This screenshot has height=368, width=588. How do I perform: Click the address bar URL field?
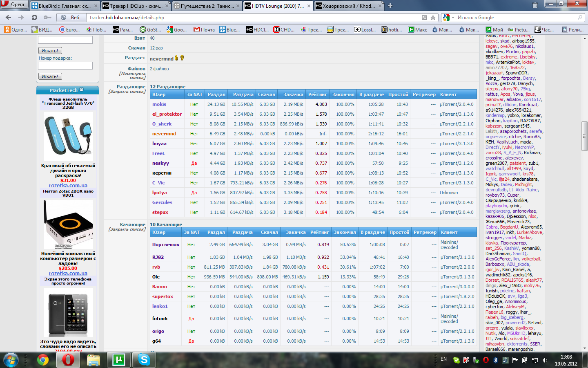tap(253, 18)
